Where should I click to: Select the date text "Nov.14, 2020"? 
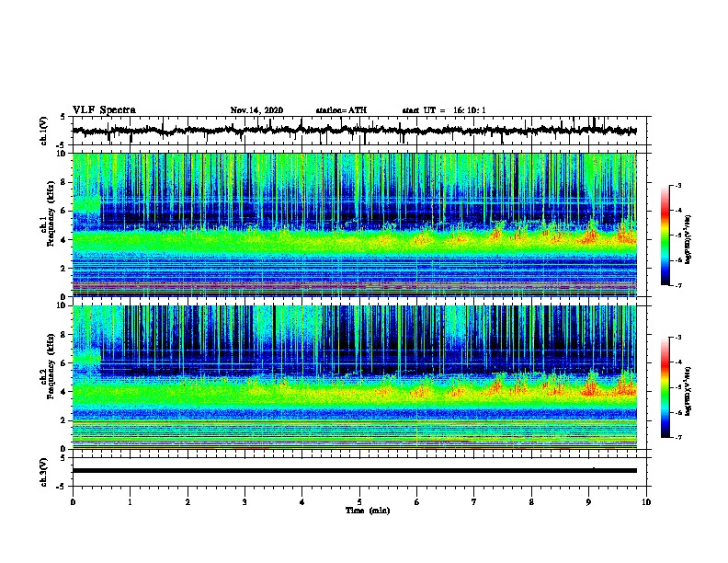click(256, 110)
